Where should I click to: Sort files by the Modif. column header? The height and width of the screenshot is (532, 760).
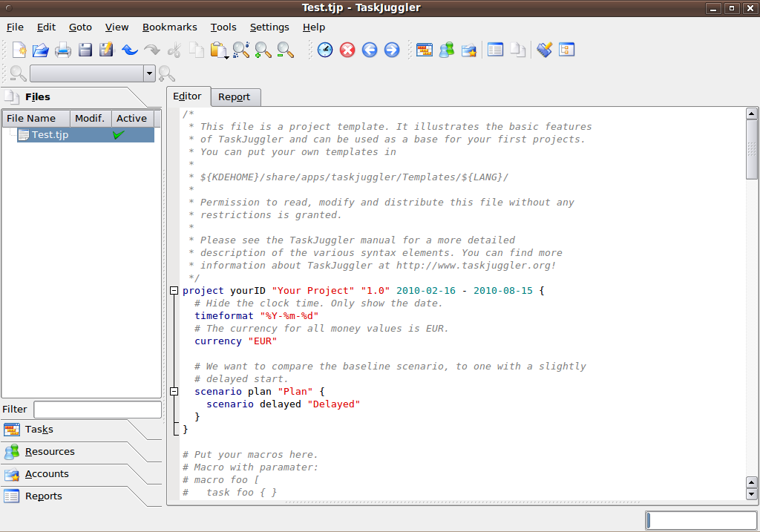[90, 119]
